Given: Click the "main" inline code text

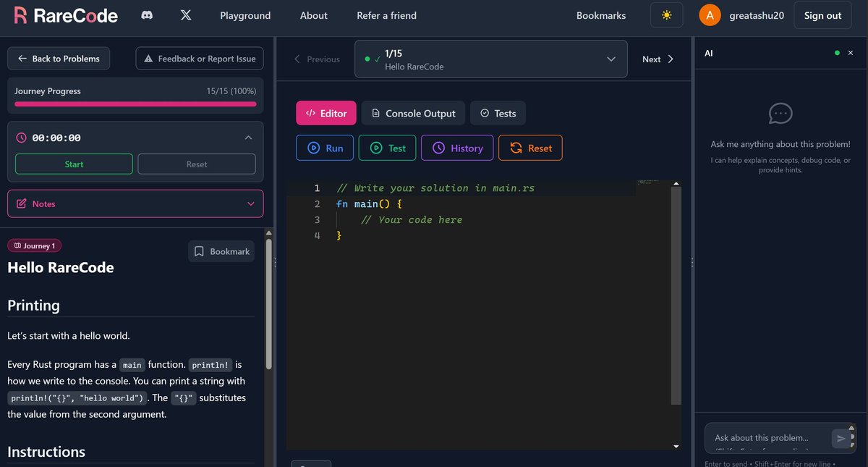Looking at the screenshot, I should coord(132,365).
